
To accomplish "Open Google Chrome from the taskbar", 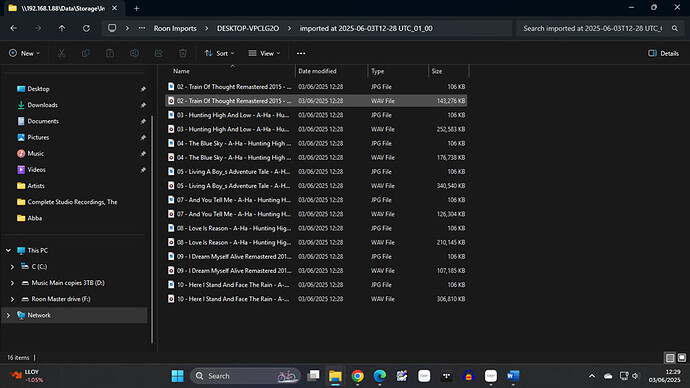I will coord(357,376).
